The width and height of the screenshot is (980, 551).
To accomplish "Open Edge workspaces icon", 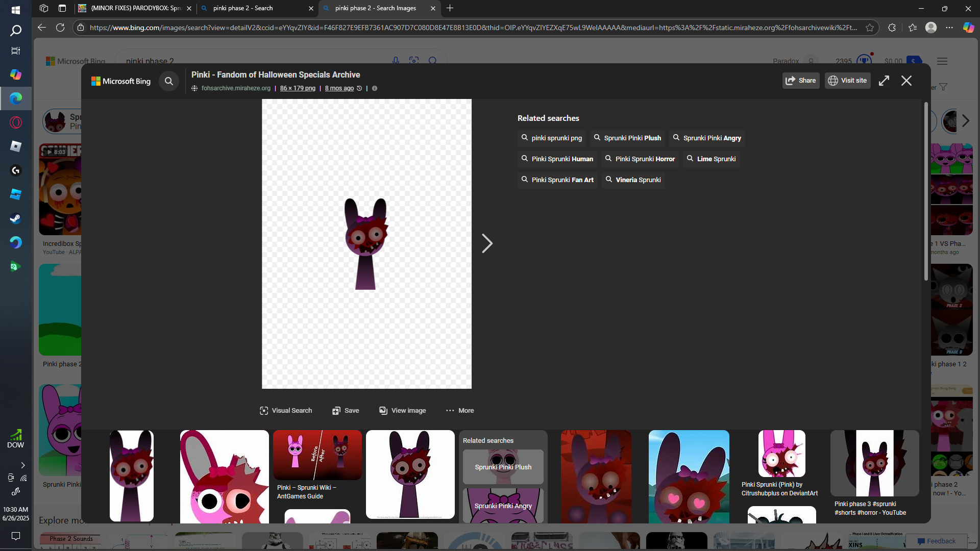I will 44,8.
